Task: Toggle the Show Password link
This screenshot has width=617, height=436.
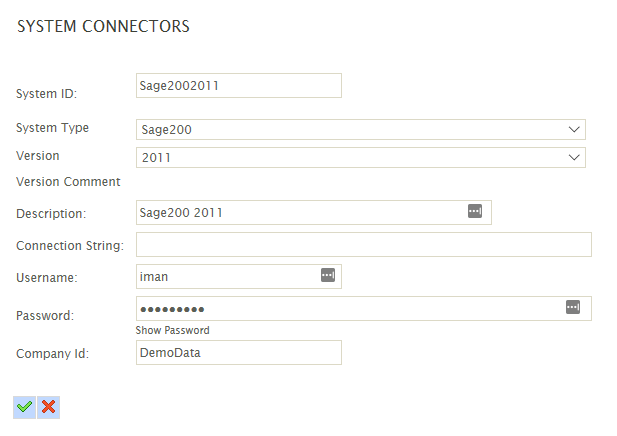Action: (x=172, y=330)
